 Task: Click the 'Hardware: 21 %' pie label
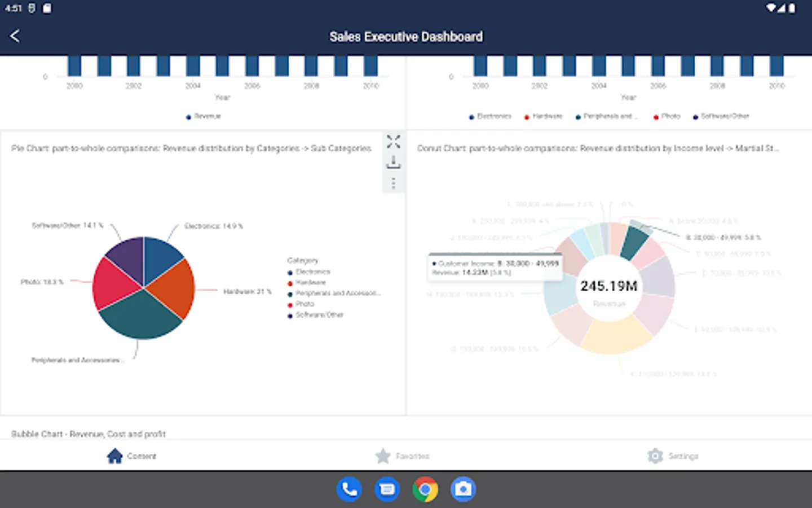coord(248,292)
